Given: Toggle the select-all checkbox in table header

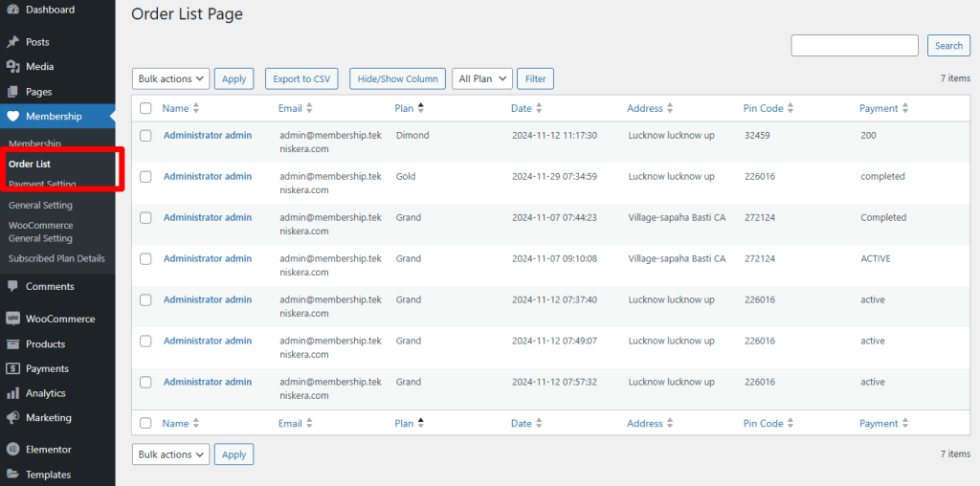Looking at the screenshot, I should [145, 109].
